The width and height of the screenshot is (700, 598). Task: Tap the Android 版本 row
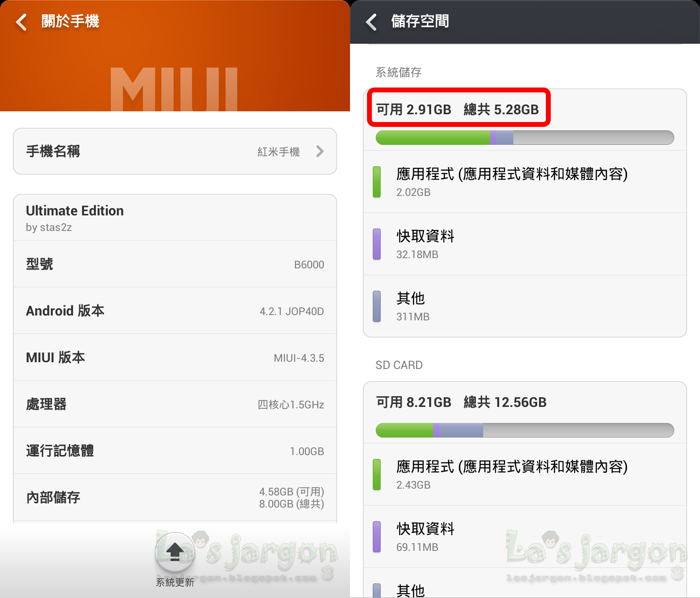[x=175, y=311]
